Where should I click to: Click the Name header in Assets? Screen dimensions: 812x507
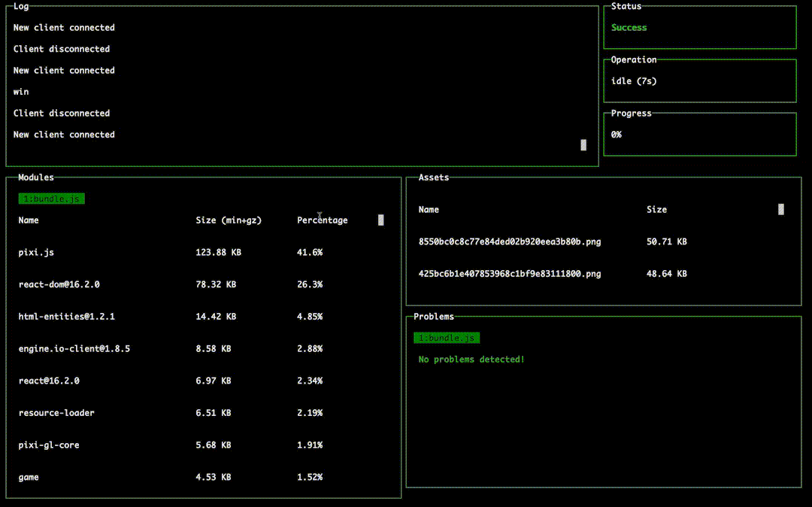click(x=429, y=210)
